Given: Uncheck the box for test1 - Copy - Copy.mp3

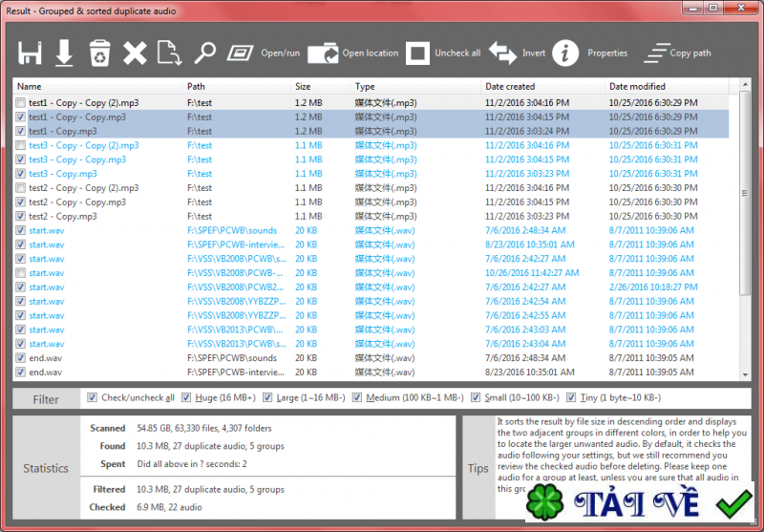Looking at the screenshot, I should 20,117.
